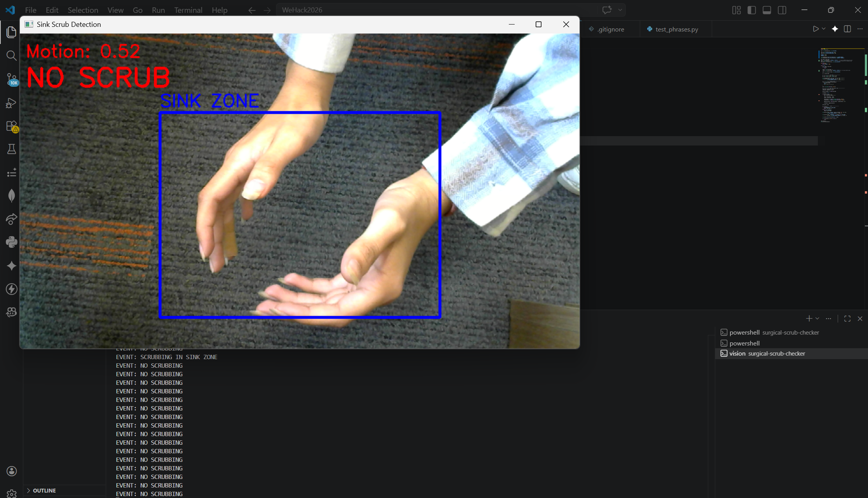Select the vision surgical-scrub-checker terminal
Screen dimensions: 868x498
[x=767, y=353]
